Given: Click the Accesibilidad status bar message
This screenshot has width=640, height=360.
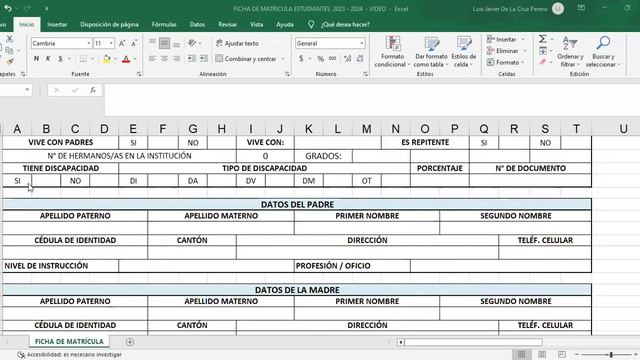Looking at the screenshot, I should click(70, 355).
